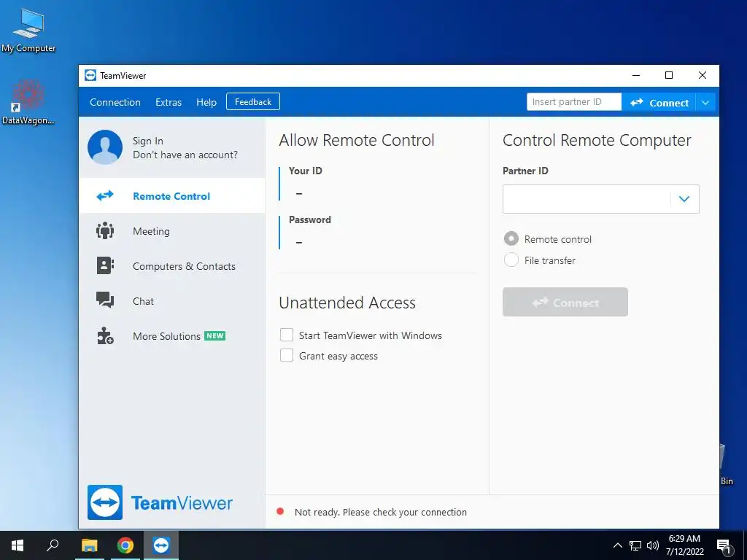Click the red connection status indicator
This screenshot has width=747, height=560.
[280, 511]
